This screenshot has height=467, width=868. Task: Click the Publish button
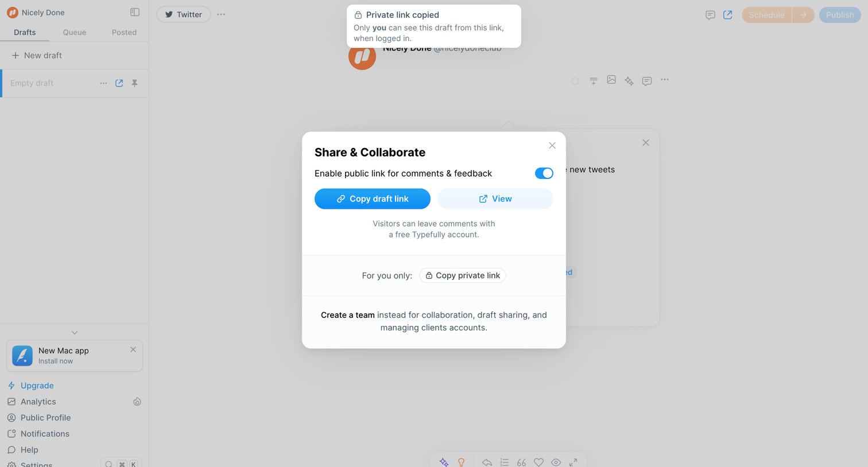pos(840,15)
